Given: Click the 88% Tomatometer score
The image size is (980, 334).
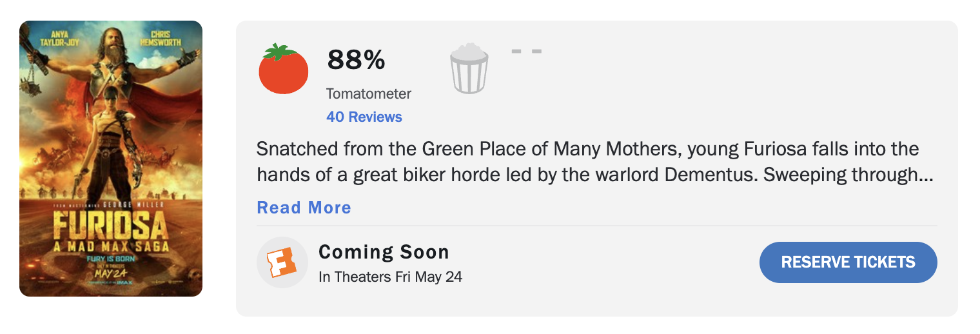Looking at the screenshot, I should pos(356,61).
